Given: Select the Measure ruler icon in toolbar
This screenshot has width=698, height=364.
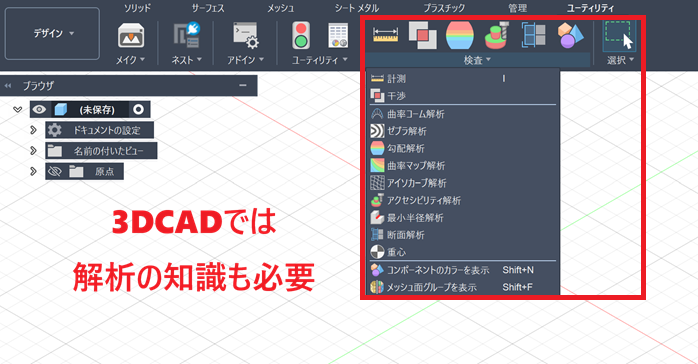Looking at the screenshot, I should point(386,35).
